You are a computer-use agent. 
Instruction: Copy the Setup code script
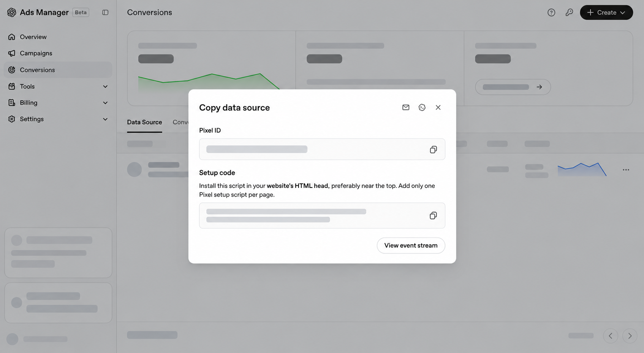[x=433, y=216]
